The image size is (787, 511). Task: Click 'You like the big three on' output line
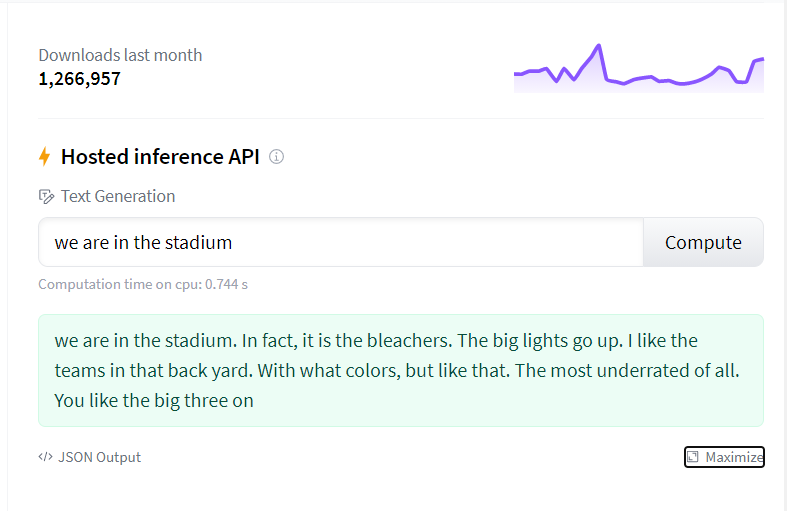tap(154, 401)
